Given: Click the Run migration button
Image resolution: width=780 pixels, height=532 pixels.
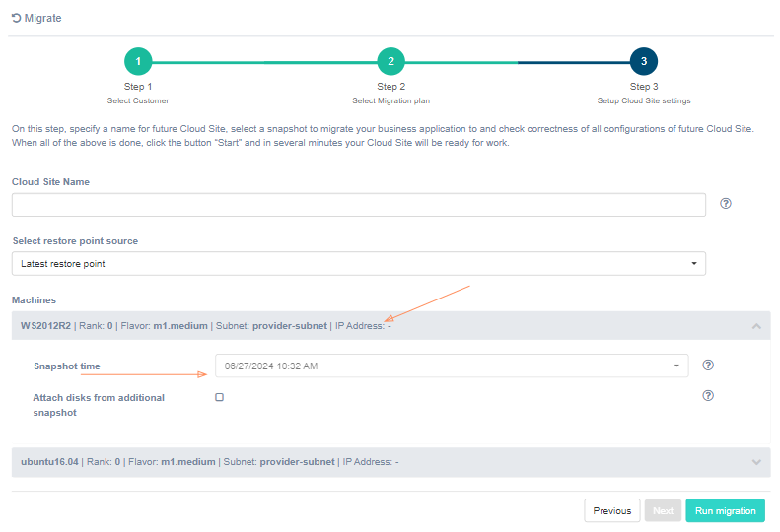Looking at the screenshot, I should point(725,510).
